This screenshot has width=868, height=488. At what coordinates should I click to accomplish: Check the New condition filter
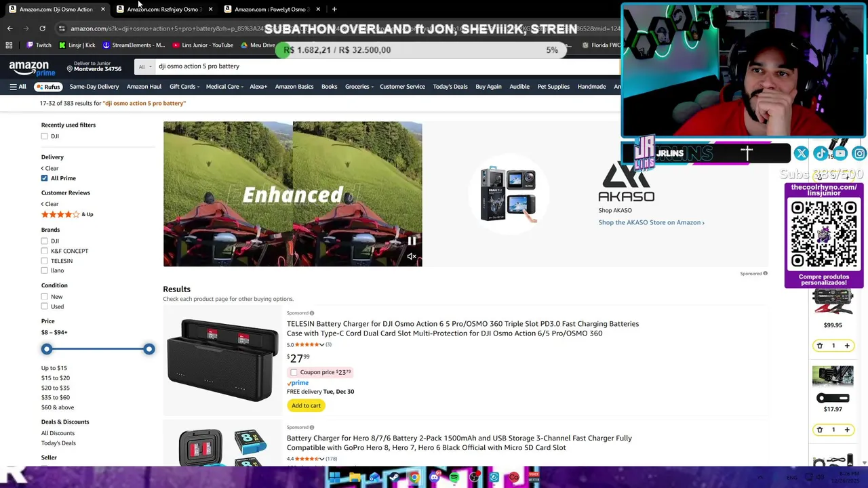click(44, 297)
